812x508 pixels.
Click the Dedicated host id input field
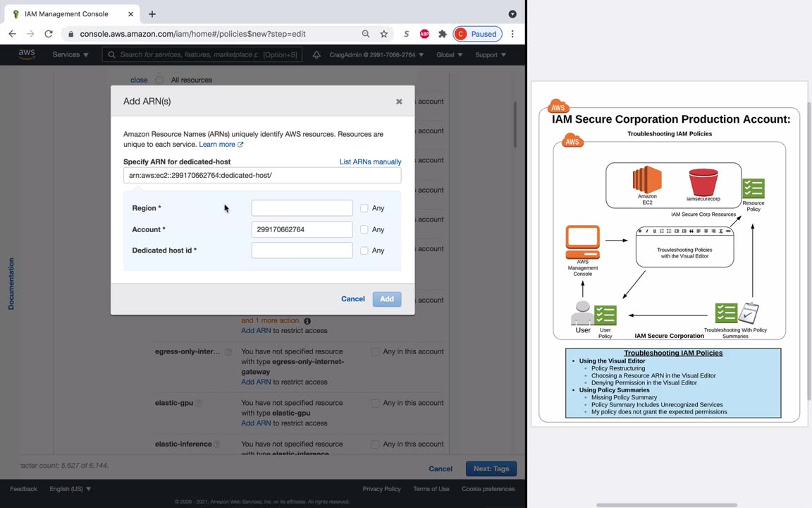pyautogui.click(x=302, y=250)
